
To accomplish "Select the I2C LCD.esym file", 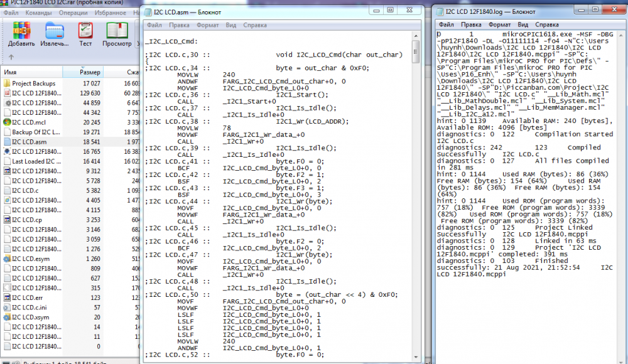I will click(x=31, y=259).
